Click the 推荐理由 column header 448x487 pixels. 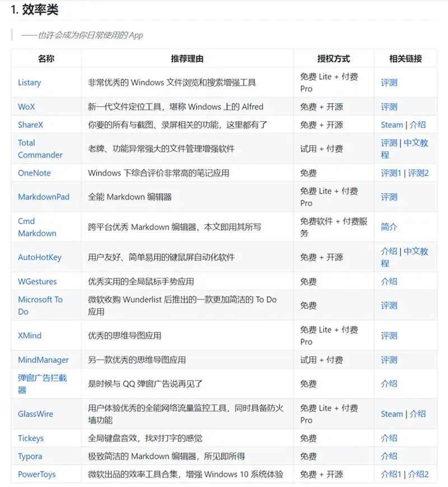click(x=187, y=59)
